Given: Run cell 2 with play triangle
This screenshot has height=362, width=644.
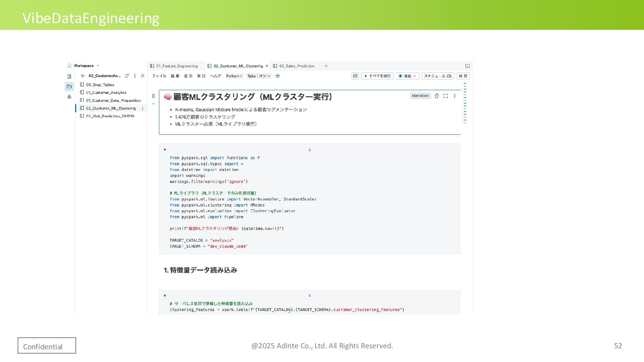Looking at the screenshot, I should (x=165, y=149).
